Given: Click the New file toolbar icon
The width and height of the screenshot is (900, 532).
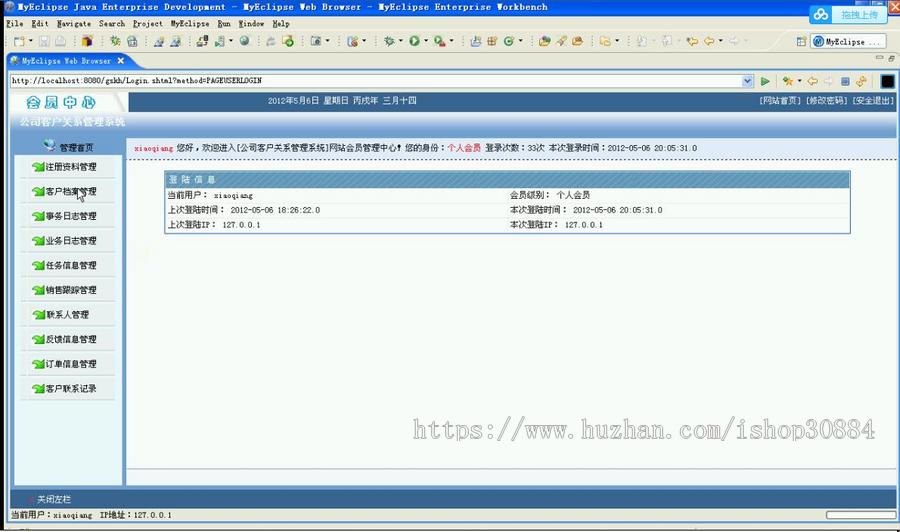Looking at the screenshot, I should [x=19, y=41].
